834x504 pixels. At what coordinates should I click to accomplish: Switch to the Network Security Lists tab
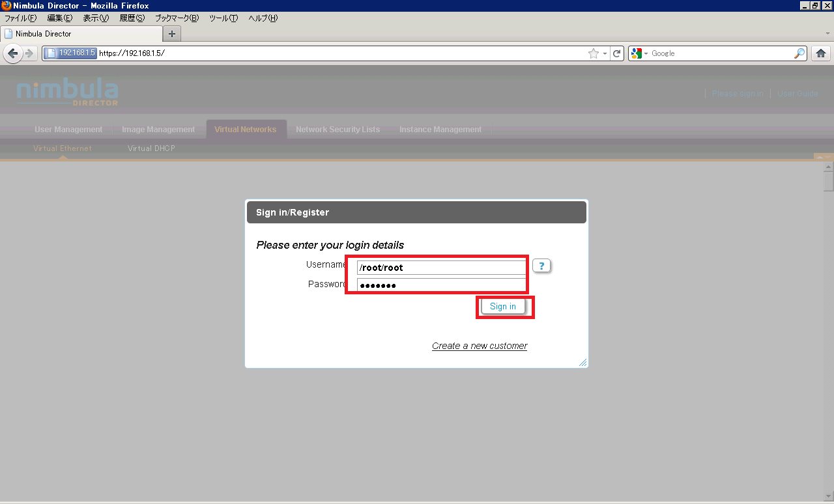click(338, 130)
